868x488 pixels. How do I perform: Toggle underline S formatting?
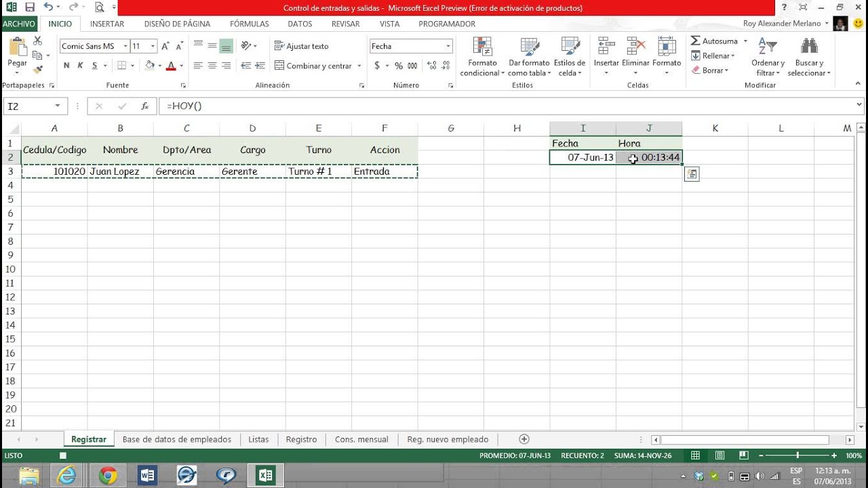(95, 66)
